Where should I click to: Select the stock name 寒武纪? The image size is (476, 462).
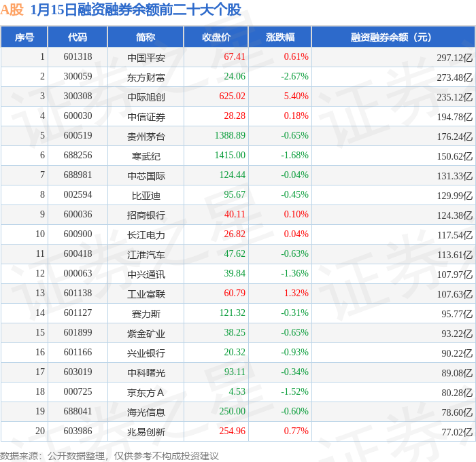pyautogui.click(x=146, y=156)
